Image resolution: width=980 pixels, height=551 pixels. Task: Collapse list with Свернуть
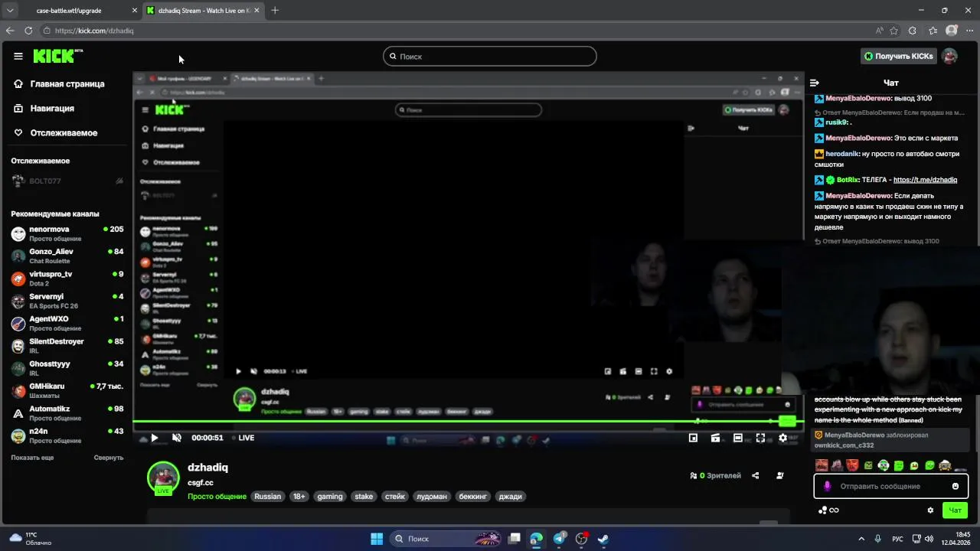click(109, 458)
